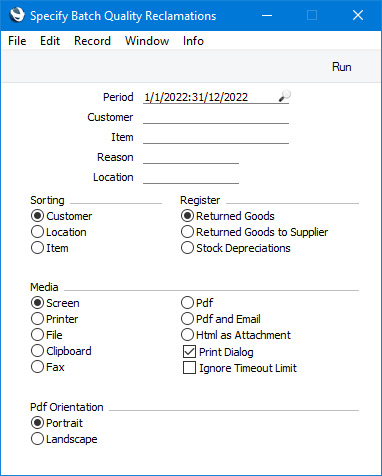
Task: Click the Period field magnifier lookup icon
Action: point(284,96)
